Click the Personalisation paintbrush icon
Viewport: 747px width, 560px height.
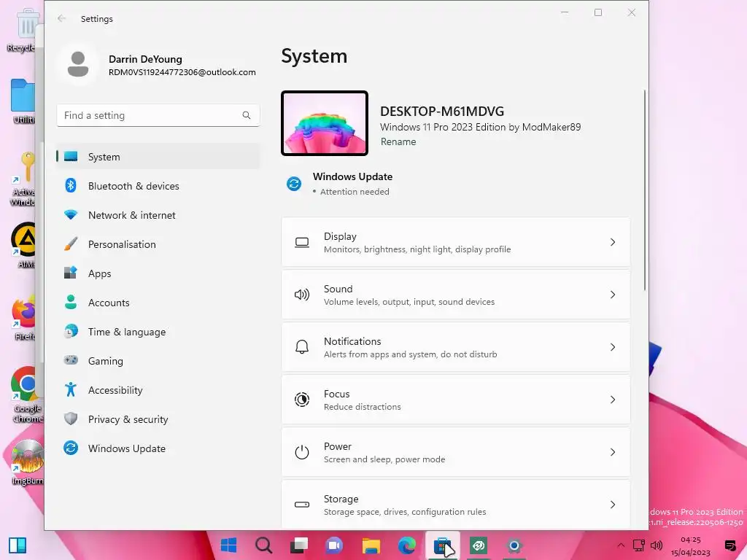coord(71,244)
